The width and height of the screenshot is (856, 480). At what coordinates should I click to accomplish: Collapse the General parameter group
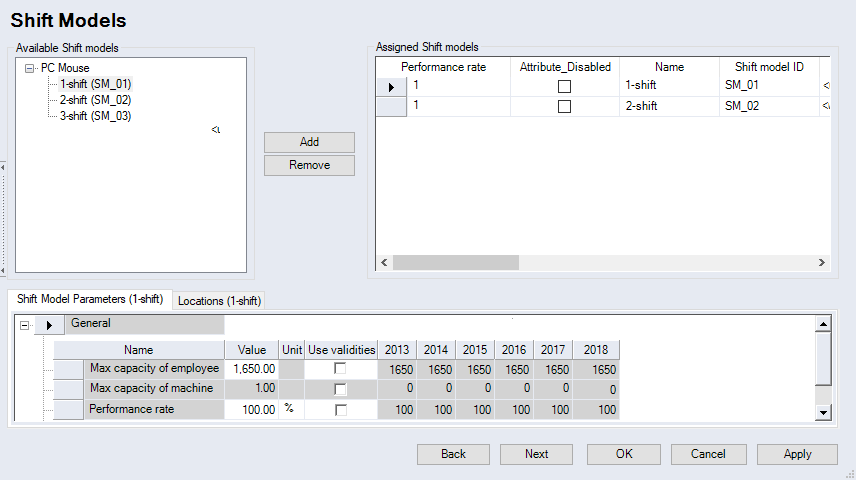click(x=24, y=325)
